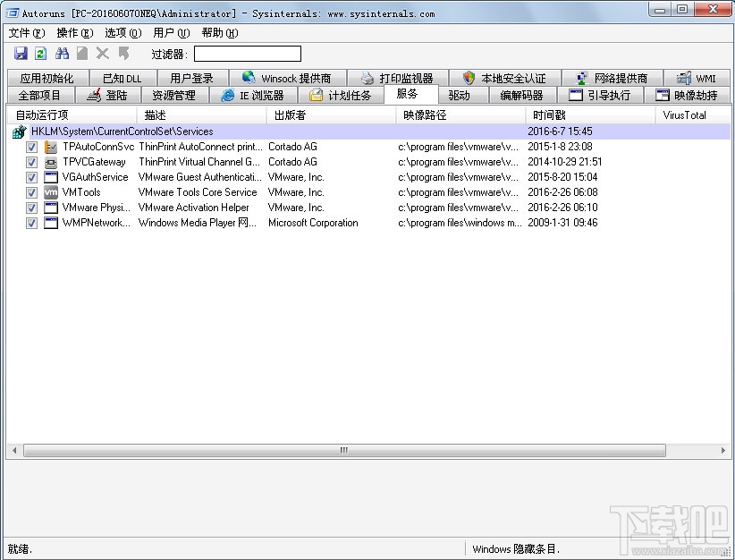Click the Autoruns title bar app icon
735x560 pixels.
coord(11,13)
